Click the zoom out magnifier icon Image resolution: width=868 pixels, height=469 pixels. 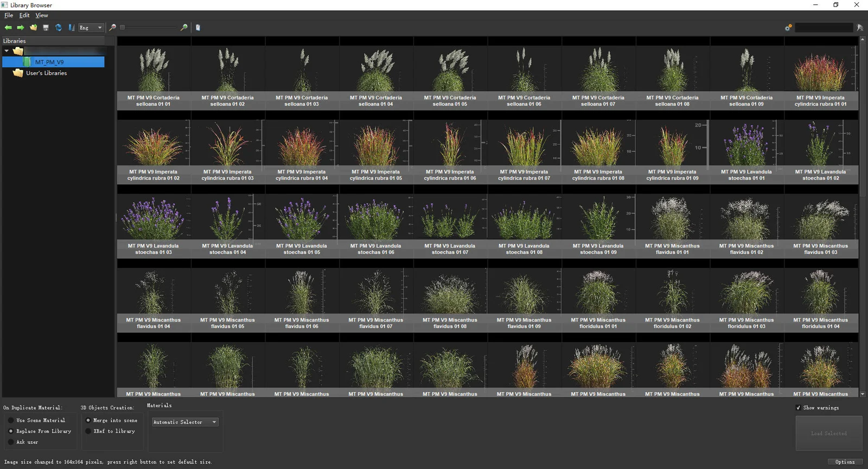click(112, 28)
